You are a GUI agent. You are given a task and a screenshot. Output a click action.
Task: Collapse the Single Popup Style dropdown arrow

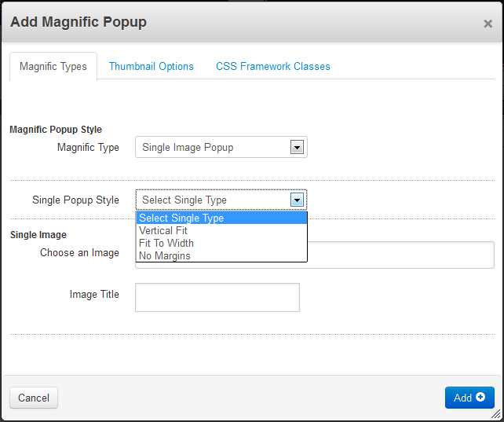(x=297, y=200)
